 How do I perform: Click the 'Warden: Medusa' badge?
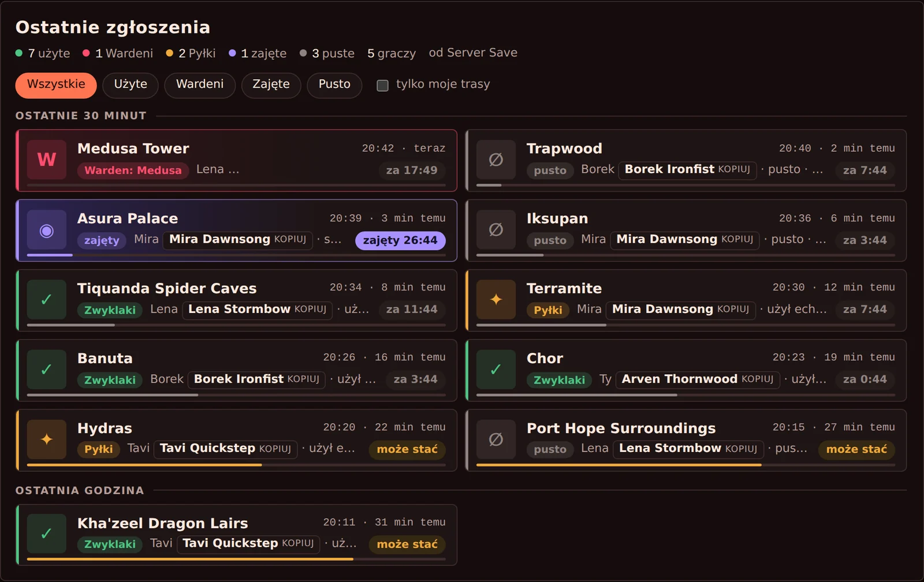(x=133, y=170)
